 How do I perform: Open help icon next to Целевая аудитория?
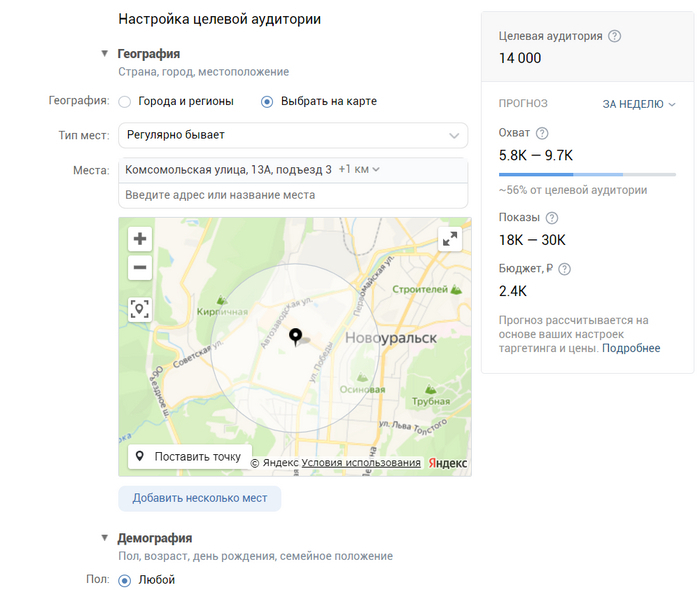pyautogui.click(x=615, y=36)
